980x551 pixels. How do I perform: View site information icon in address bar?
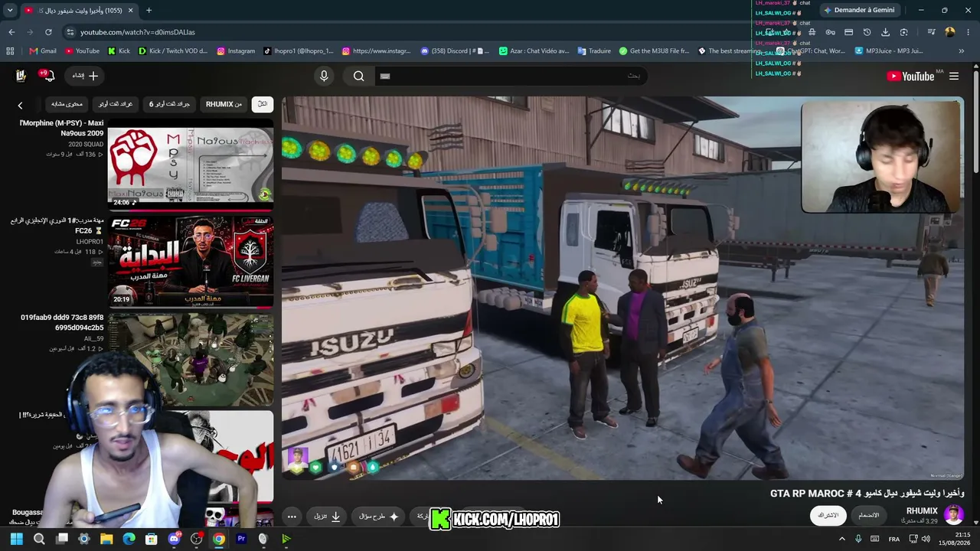(x=70, y=32)
